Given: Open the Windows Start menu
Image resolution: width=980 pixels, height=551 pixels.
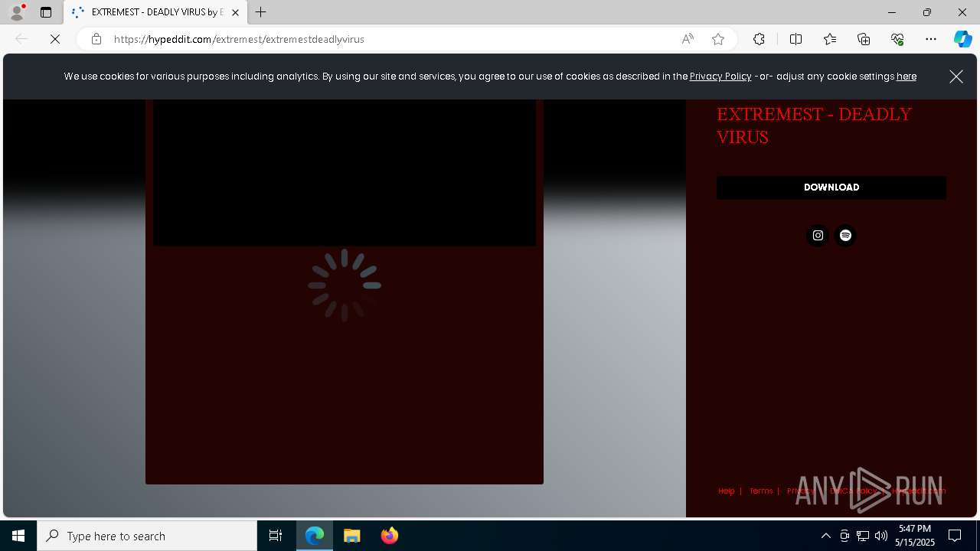Looking at the screenshot, I should coord(18,536).
